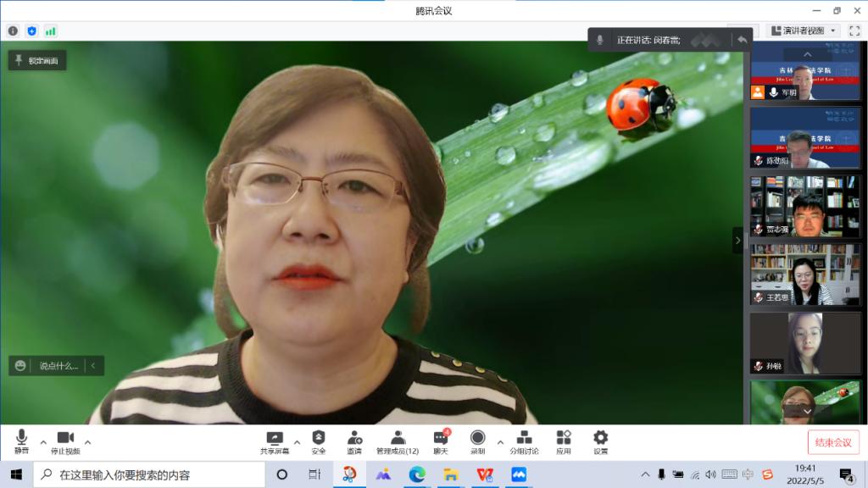This screenshot has width=868, height=488.
Task: Click the Invite (邀请) icon
Action: click(354, 439)
